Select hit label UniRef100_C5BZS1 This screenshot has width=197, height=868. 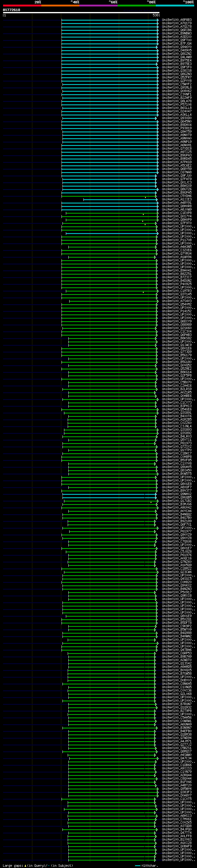[177, 749]
